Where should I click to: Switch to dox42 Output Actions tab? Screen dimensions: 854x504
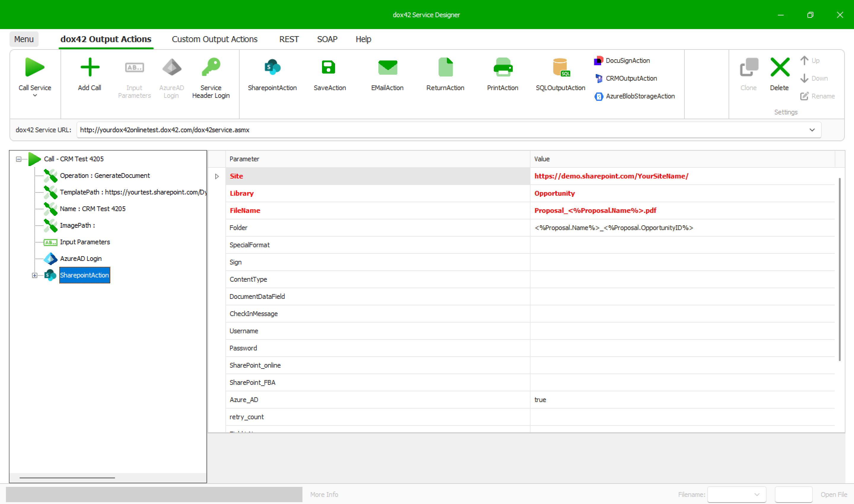[x=106, y=39]
